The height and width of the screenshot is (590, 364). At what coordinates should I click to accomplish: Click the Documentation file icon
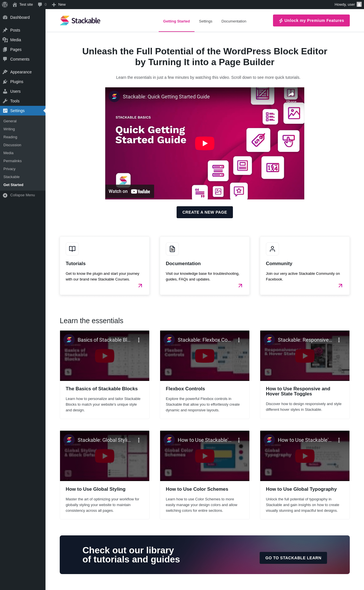pyautogui.click(x=172, y=249)
